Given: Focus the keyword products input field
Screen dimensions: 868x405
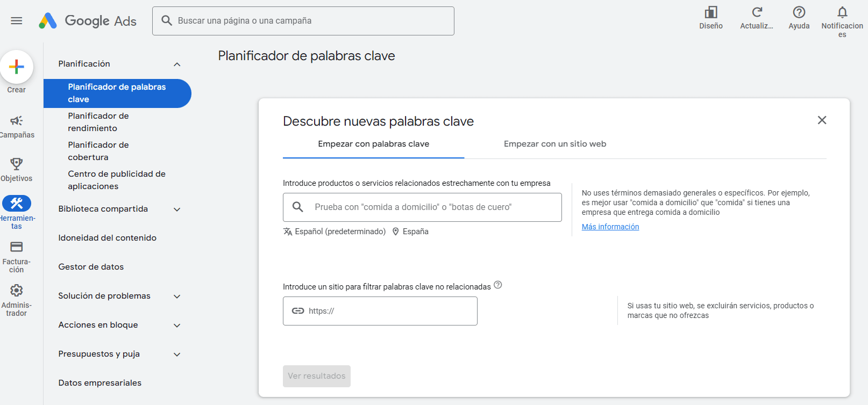Looking at the screenshot, I should pyautogui.click(x=422, y=207).
